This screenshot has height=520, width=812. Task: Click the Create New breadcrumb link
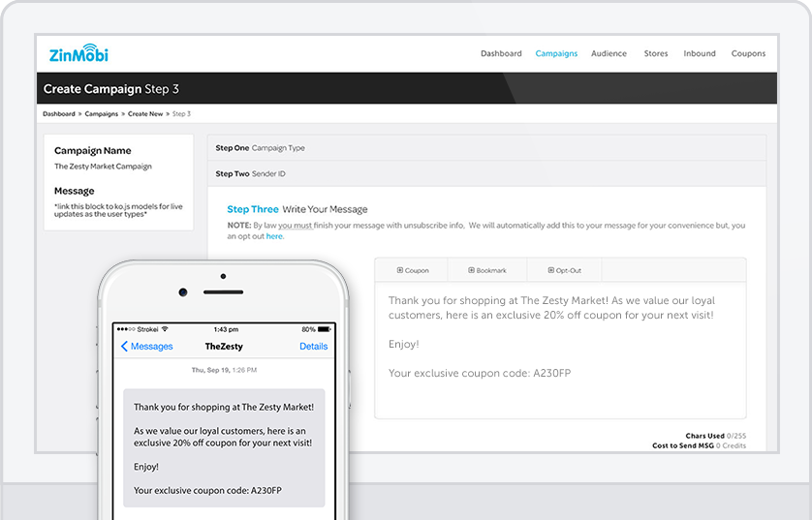coord(145,114)
